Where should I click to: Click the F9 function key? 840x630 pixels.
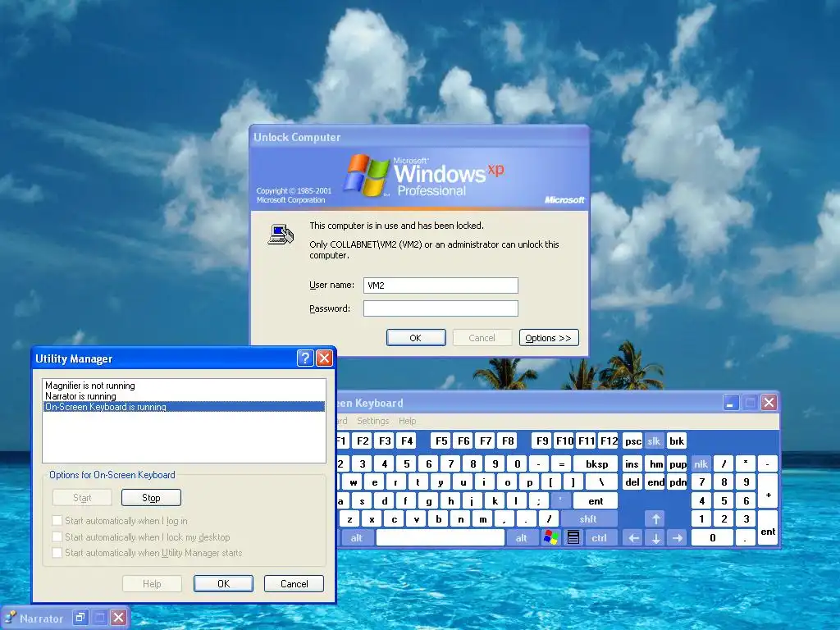click(x=542, y=441)
